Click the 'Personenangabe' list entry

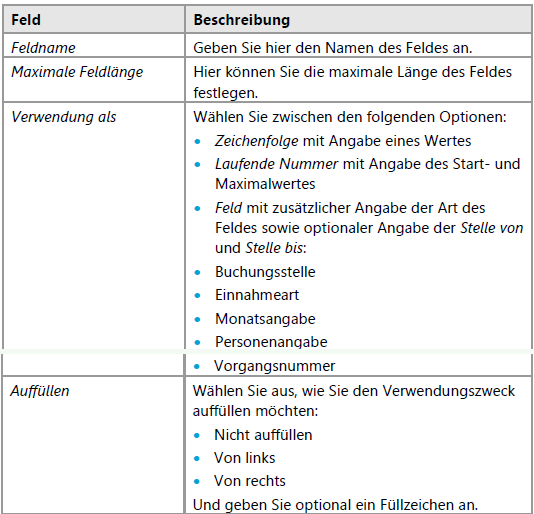[x=271, y=342]
